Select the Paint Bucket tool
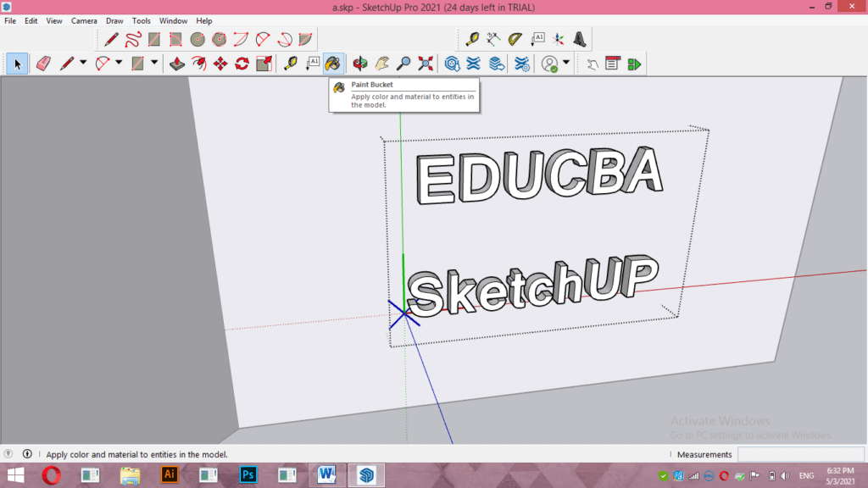The height and width of the screenshot is (488, 868). [x=332, y=63]
